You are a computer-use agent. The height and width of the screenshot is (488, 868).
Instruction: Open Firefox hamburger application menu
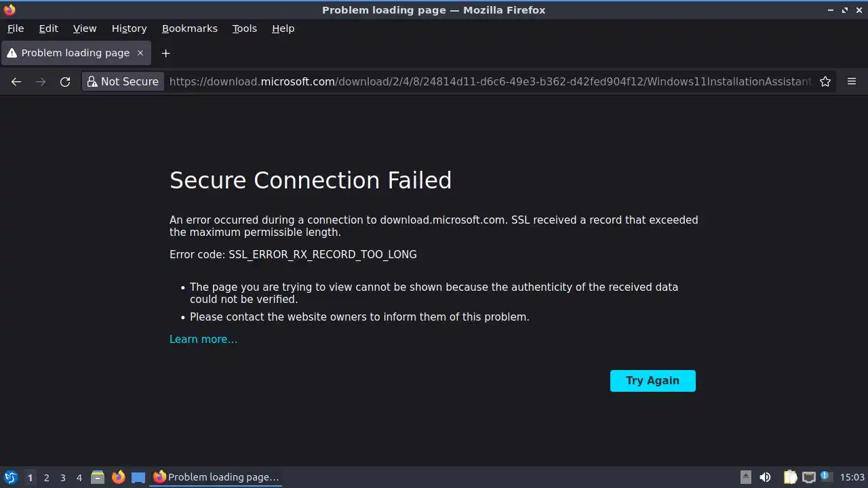852,81
